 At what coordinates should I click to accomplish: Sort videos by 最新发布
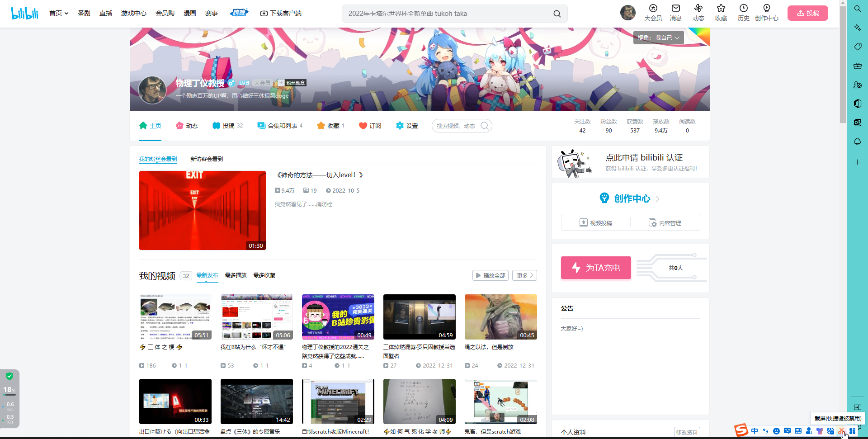[207, 275]
